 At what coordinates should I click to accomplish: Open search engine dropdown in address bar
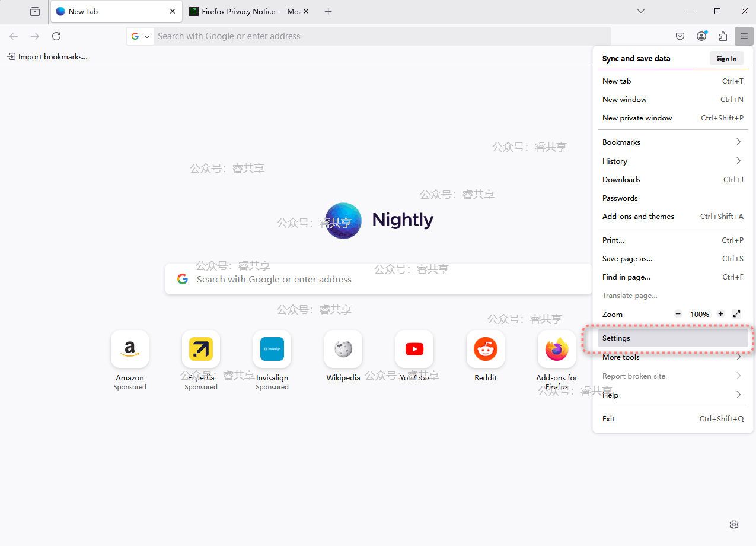click(141, 36)
